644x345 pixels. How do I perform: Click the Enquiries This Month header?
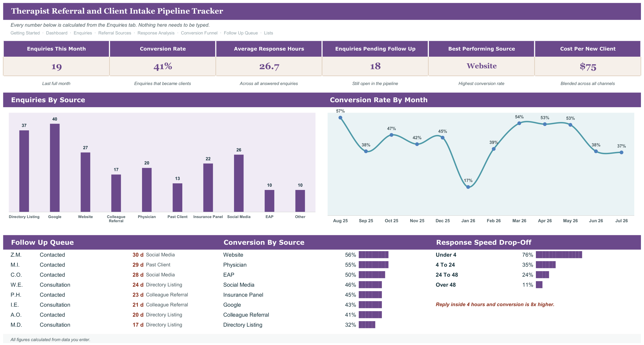56,49
